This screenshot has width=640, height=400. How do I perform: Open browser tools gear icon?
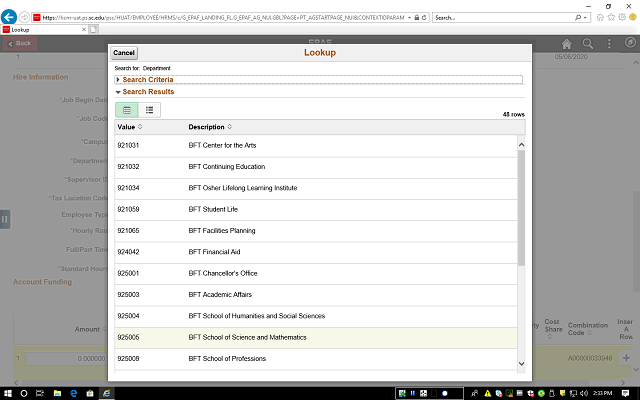[x=622, y=17]
